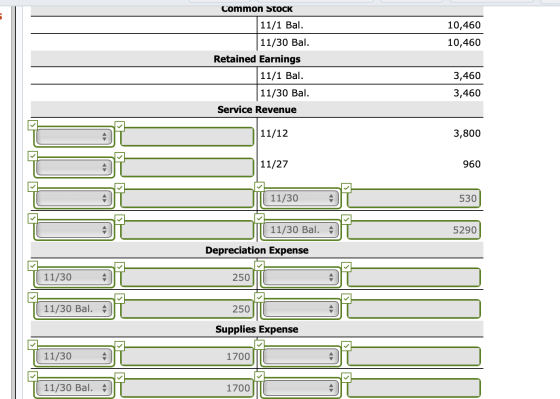This screenshot has height=399, width=560.
Task: Click green checkmark on Supplies Expense 11/30 dropdown
Action: 32,345
